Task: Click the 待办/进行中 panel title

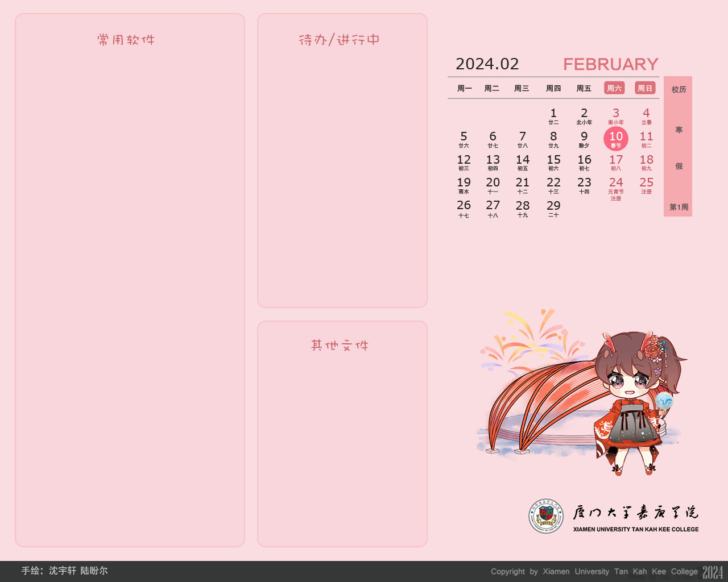Action: pos(339,40)
